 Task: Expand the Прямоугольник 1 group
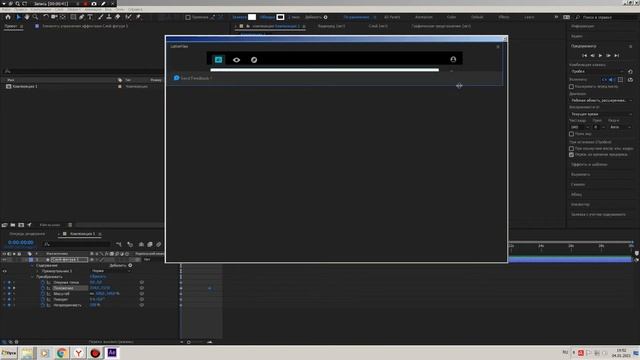pos(38,271)
